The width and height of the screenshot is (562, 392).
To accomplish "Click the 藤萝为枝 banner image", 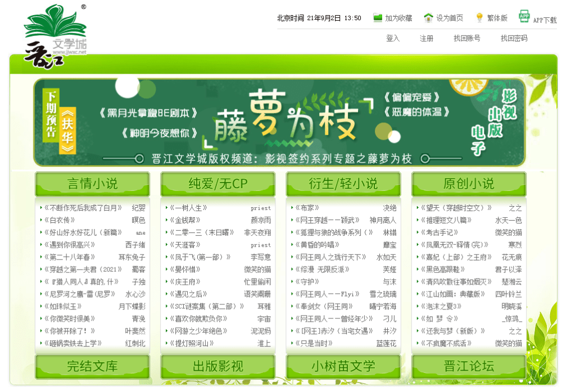I will coord(279,122).
